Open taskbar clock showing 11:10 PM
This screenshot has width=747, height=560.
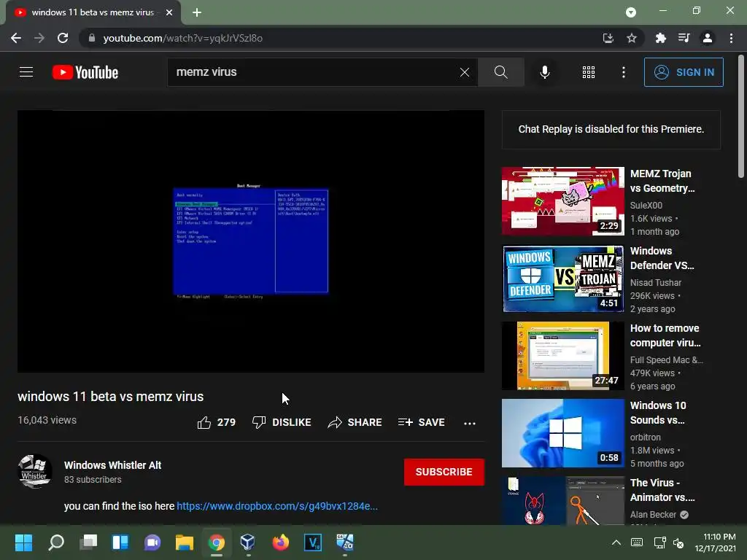(715, 542)
